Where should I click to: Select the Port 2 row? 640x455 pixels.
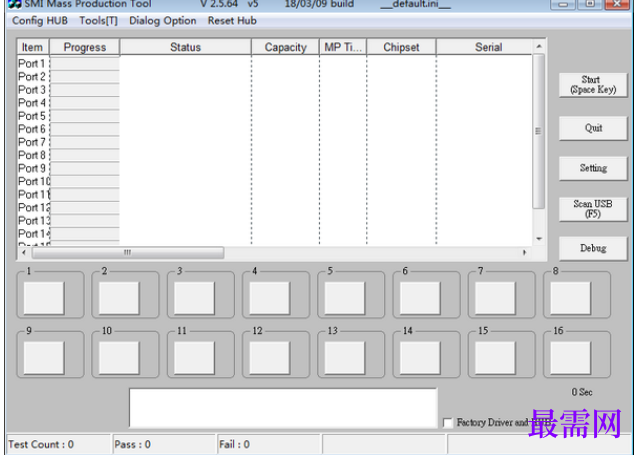274,77
